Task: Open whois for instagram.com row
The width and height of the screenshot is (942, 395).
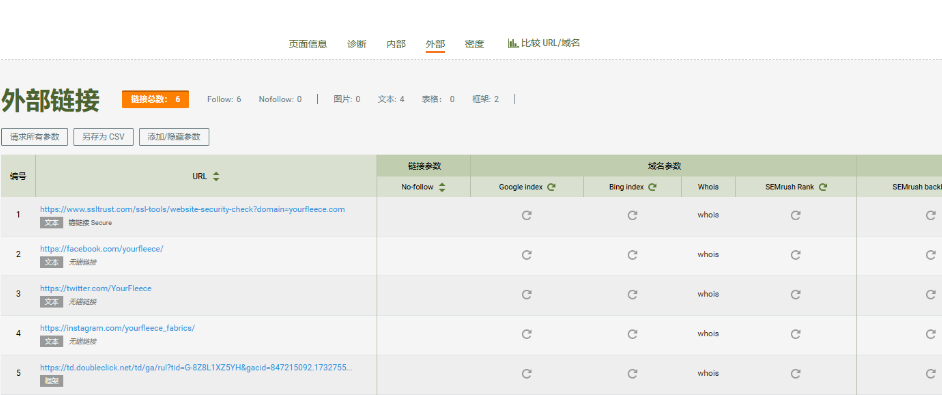Action: [708, 334]
